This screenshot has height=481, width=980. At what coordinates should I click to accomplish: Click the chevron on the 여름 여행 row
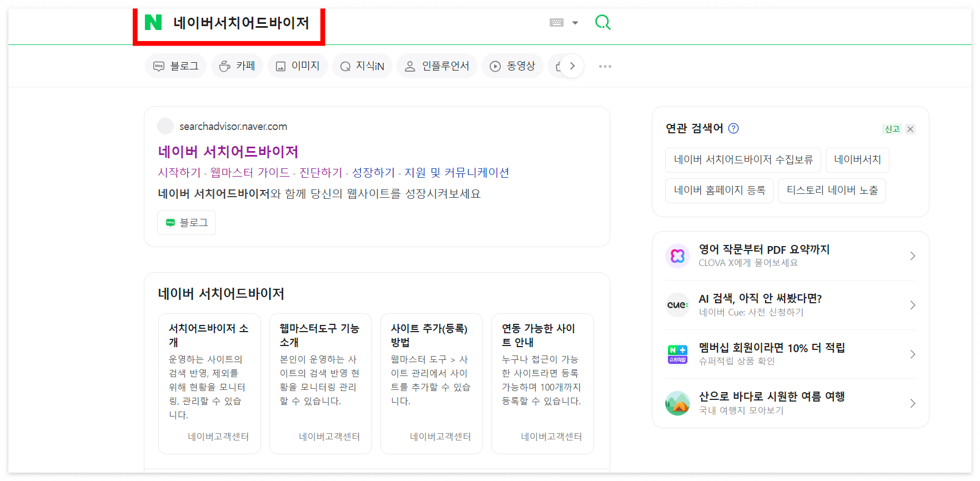(x=913, y=403)
